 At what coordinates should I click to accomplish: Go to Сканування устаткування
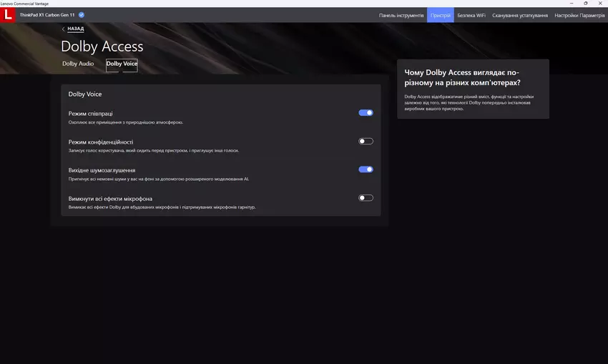(x=520, y=15)
